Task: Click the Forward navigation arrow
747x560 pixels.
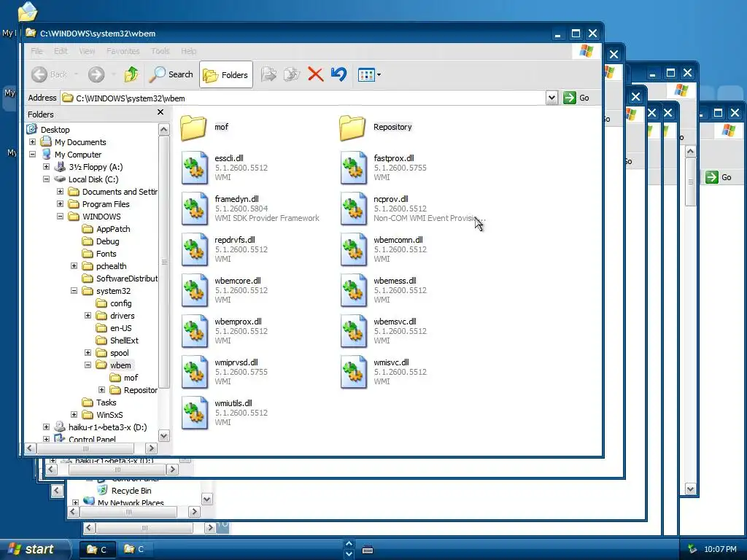Action: tap(96, 74)
